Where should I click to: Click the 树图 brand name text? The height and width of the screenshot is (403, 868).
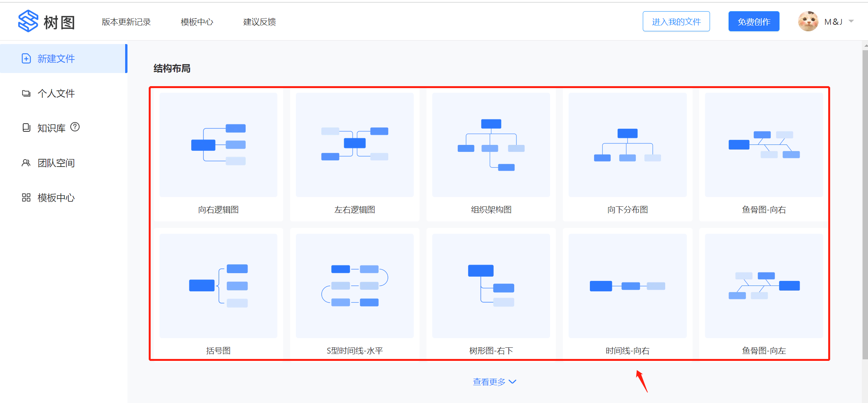point(59,22)
